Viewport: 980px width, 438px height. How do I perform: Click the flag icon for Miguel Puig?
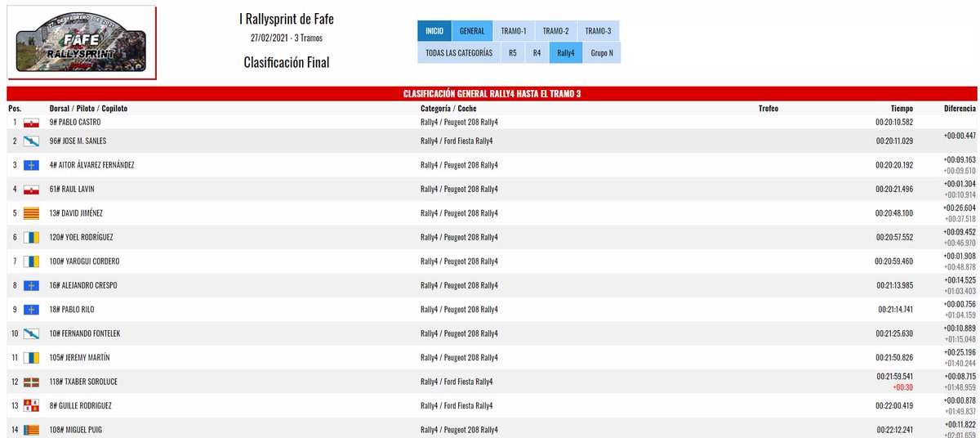[30, 430]
